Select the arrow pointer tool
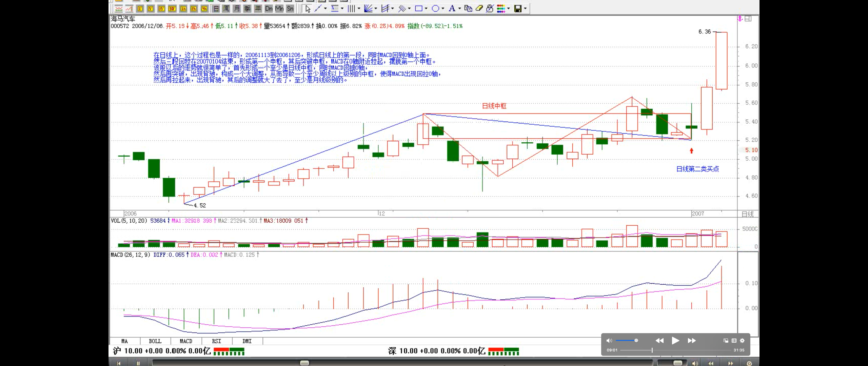This screenshot has width=868, height=366. 308,9
